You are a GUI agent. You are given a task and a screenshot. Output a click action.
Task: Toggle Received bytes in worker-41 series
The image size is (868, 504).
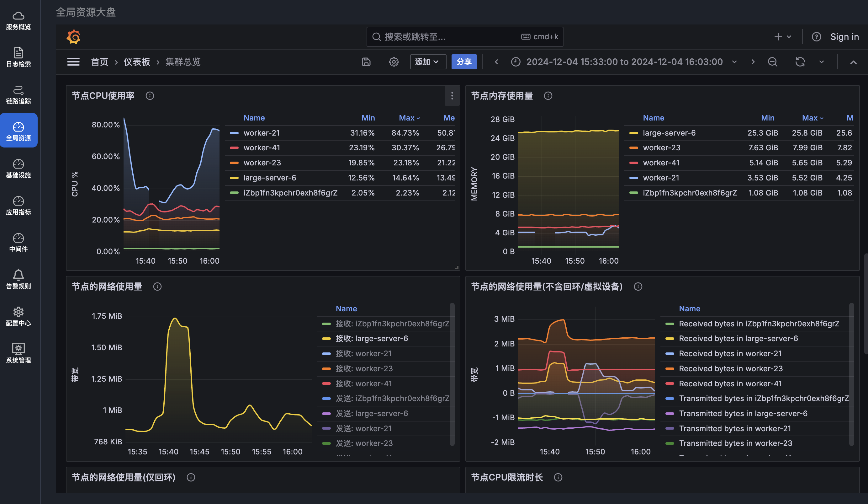[730, 384]
